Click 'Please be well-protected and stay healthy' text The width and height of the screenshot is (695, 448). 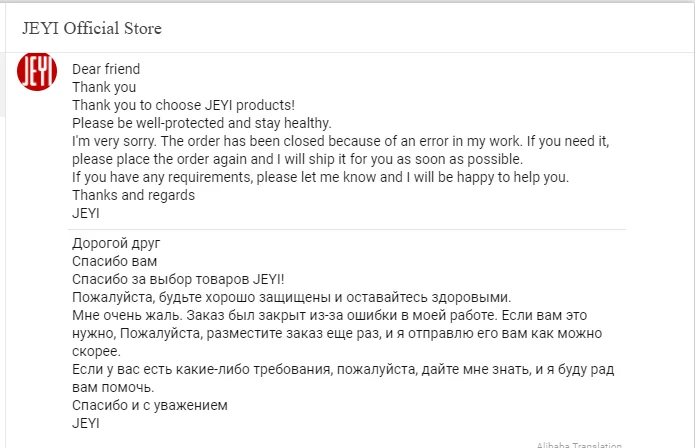202,123
